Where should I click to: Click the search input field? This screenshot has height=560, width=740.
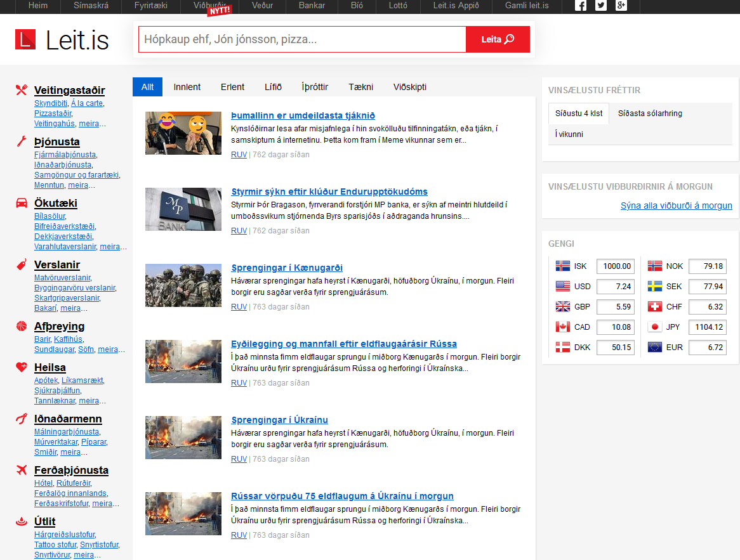pyautogui.click(x=302, y=39)
